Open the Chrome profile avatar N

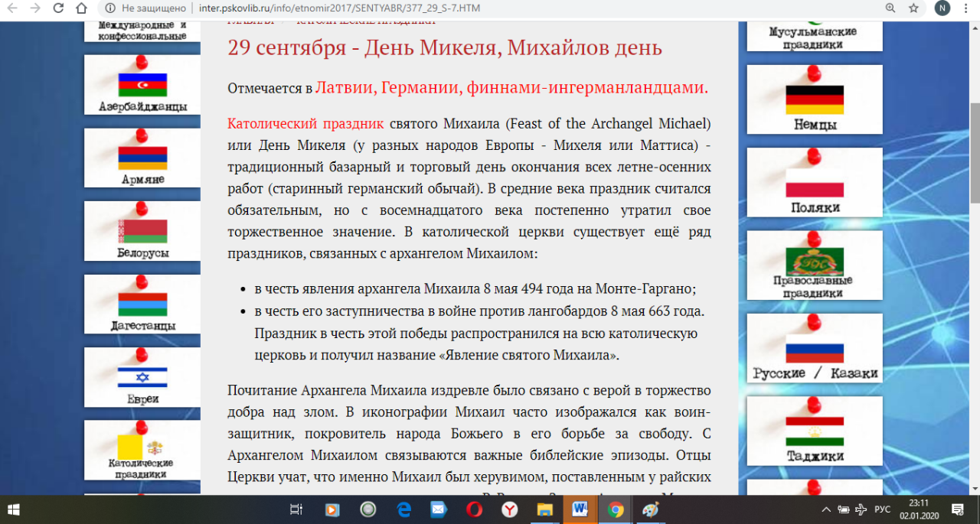(x=942, y=8)
